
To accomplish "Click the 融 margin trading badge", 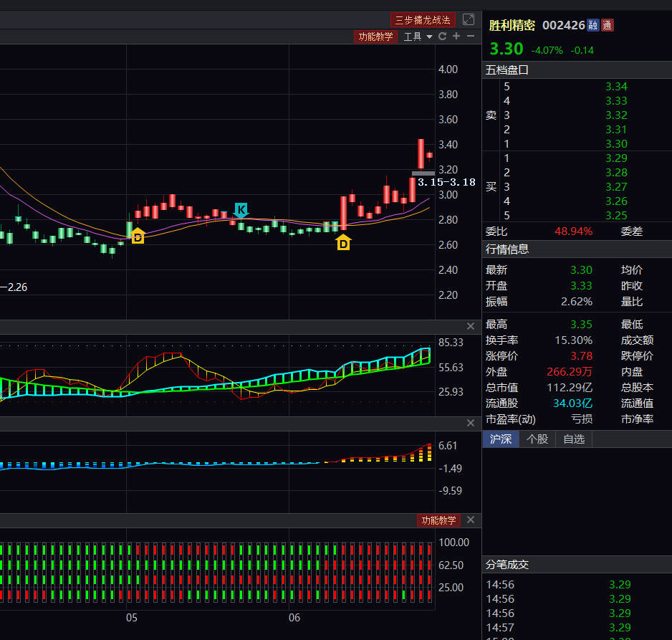I will click(592, 25).
